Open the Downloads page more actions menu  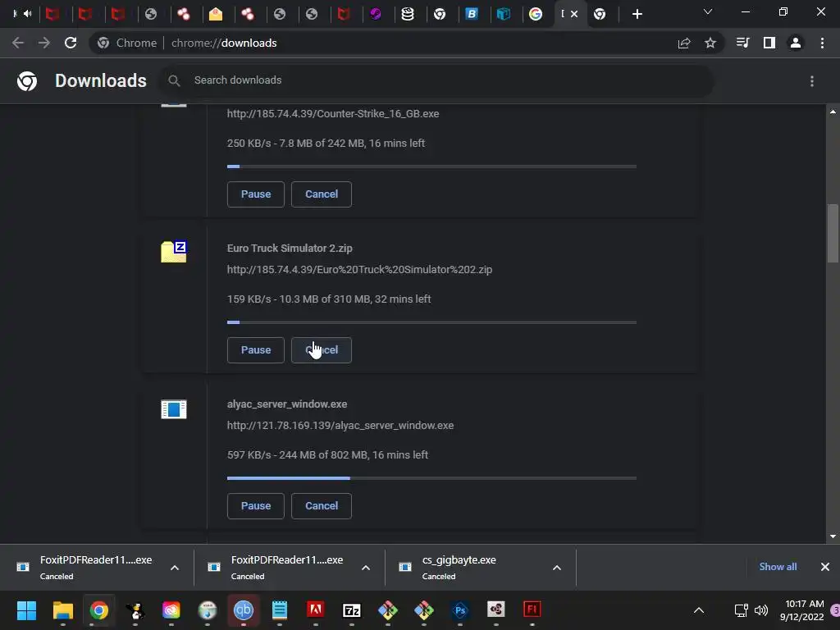[811, 81]
